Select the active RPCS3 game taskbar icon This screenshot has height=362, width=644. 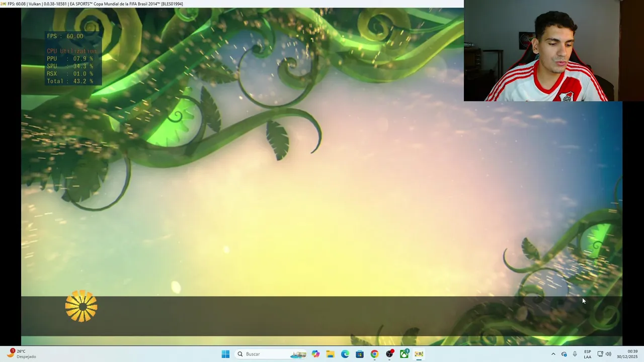pyautogui.click(x=419, y=354)
